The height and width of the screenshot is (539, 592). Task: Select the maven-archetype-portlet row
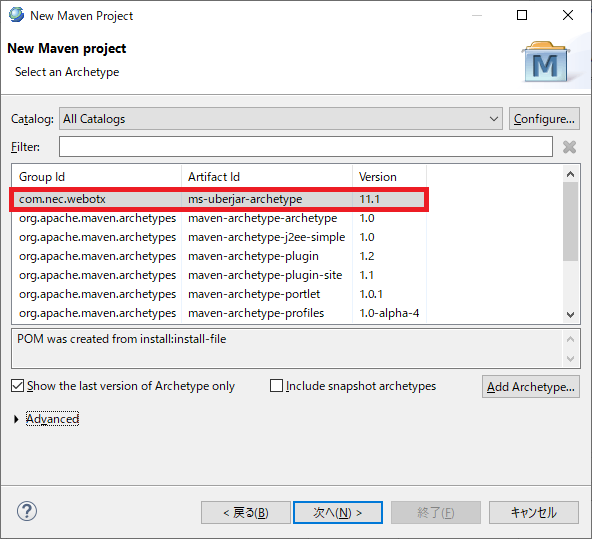(x=219, y=294)
